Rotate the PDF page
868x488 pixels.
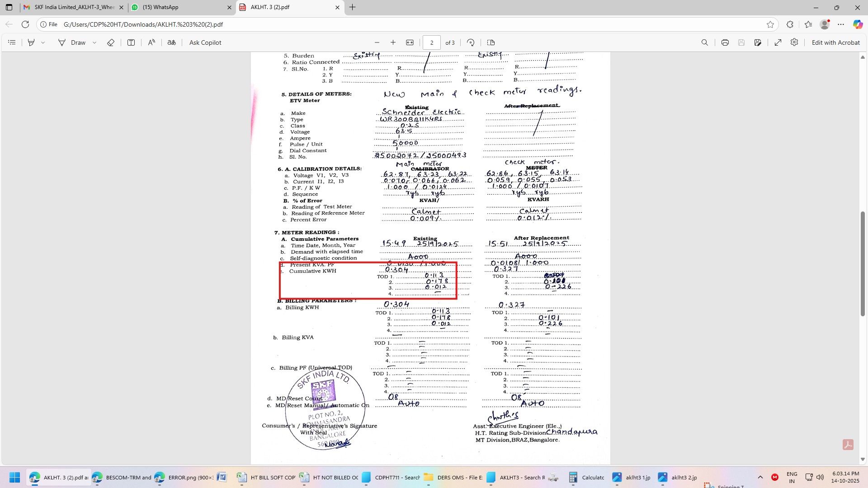pyautogui.click(x=471, y=42)
